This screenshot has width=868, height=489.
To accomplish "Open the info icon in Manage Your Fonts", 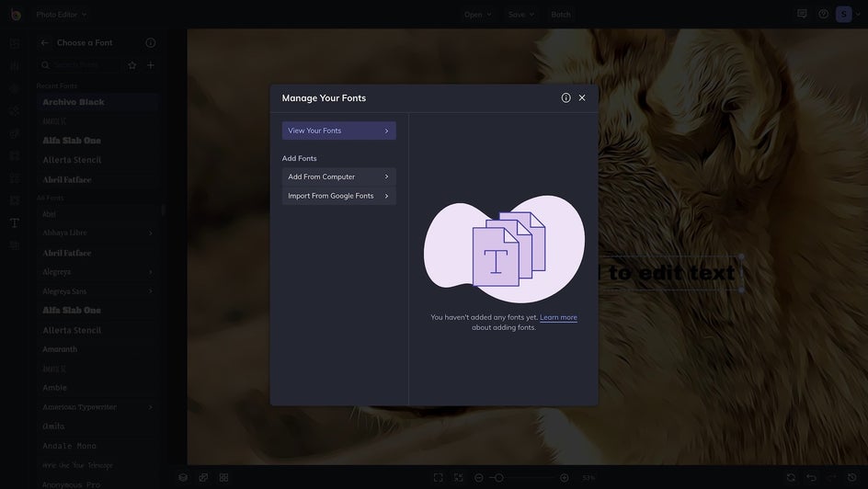I will point(565,98).
